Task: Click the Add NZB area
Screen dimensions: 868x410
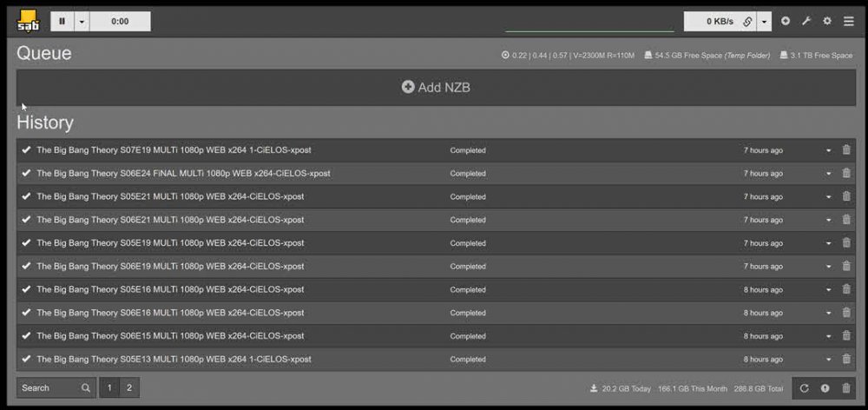Action: click(x=437, y=88)
